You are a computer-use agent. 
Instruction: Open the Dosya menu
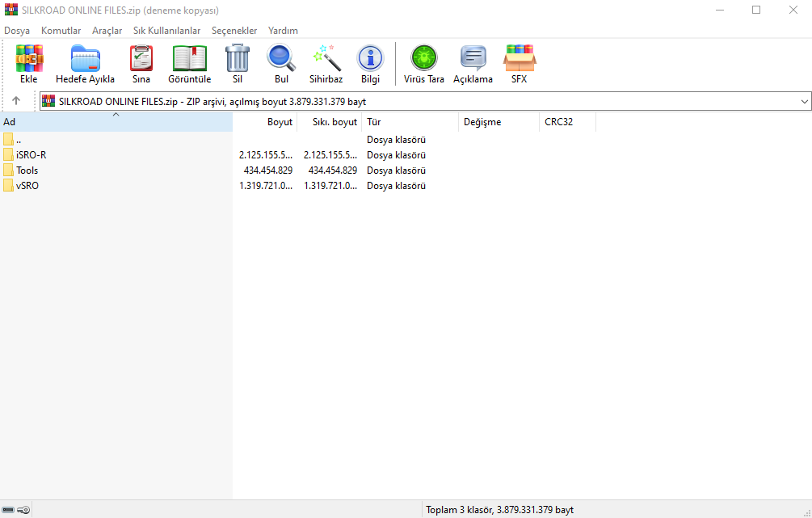click(x=17, y=31)
